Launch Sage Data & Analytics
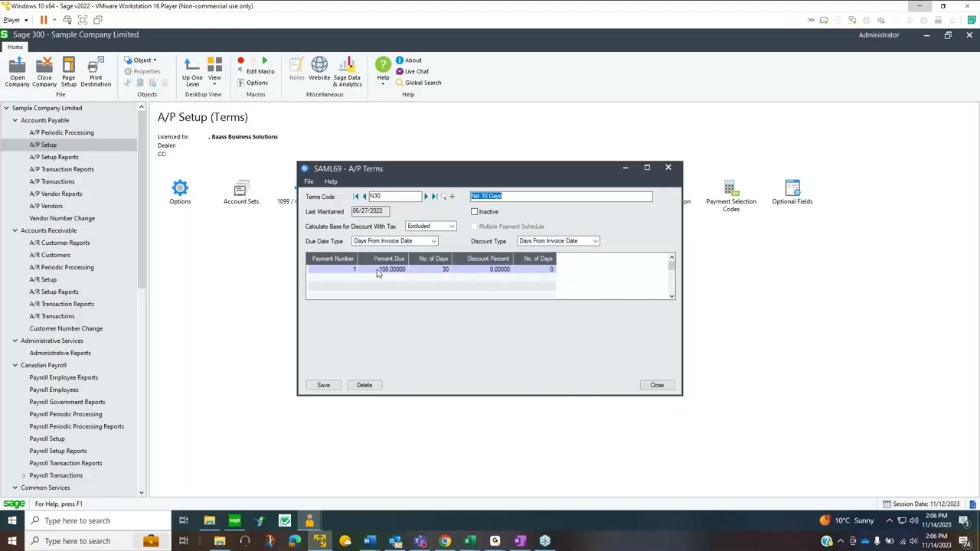980x551 pixels. (x=347, y=71)
